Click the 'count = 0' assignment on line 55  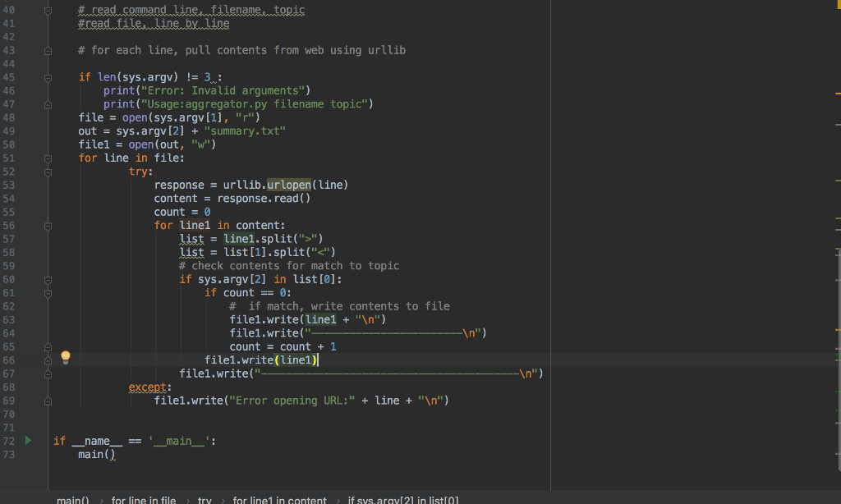182,212
